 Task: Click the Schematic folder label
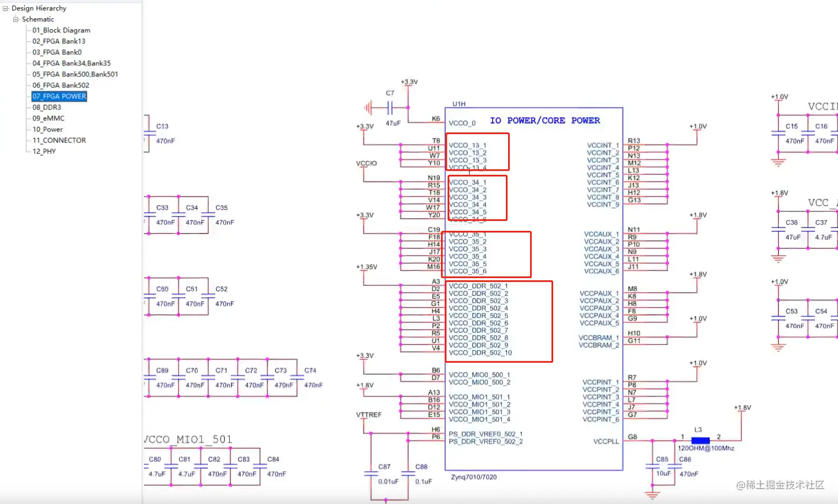[38, 19]
